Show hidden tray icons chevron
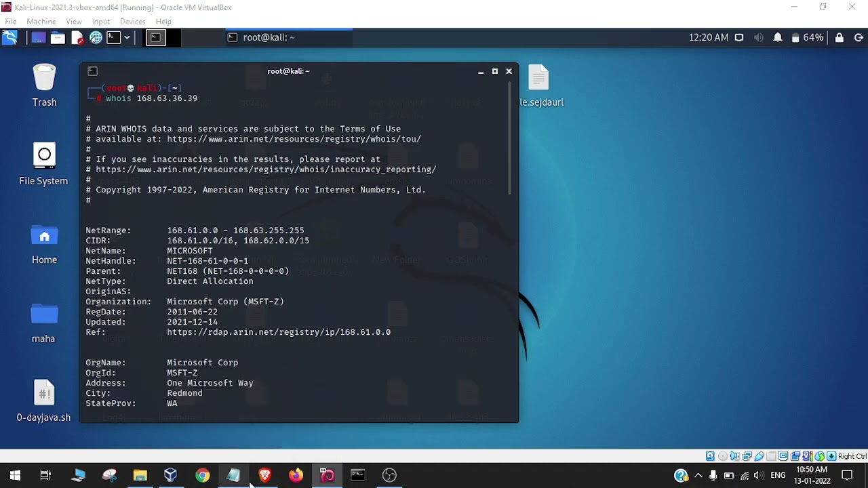 click(698, 475)
